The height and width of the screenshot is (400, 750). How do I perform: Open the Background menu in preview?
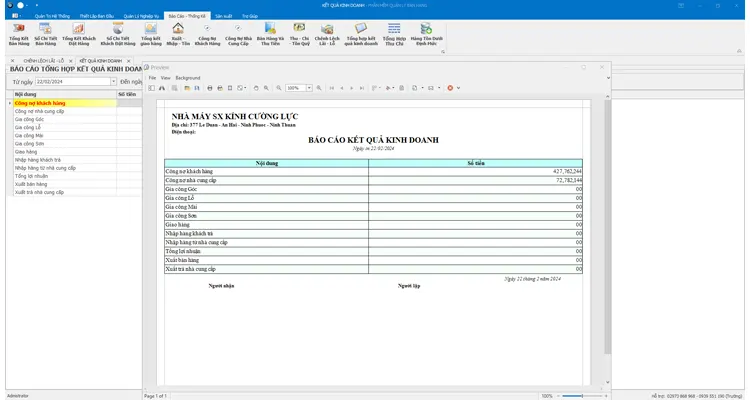188,78
